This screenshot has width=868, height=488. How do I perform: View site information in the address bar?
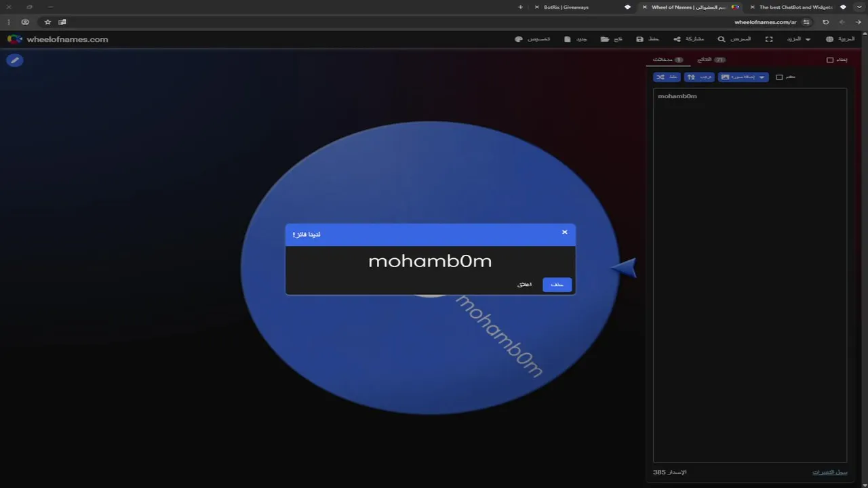(806, 22)
